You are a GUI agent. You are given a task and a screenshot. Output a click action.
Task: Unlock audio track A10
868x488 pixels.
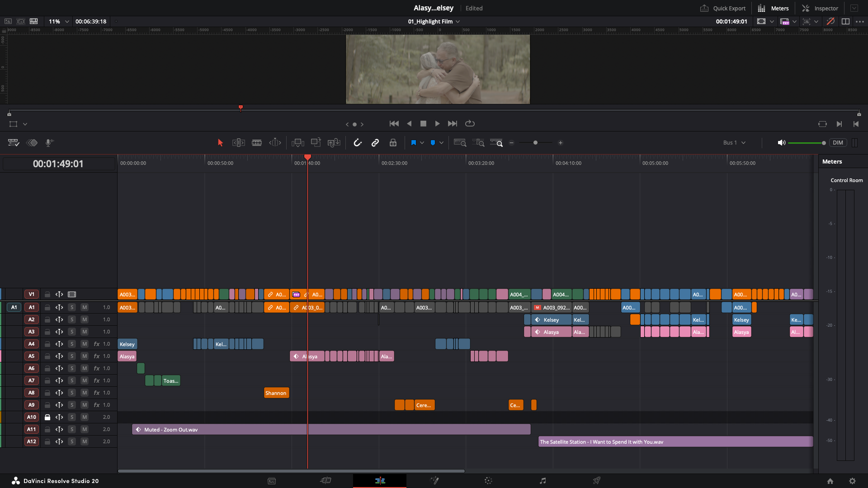[47, 417]
